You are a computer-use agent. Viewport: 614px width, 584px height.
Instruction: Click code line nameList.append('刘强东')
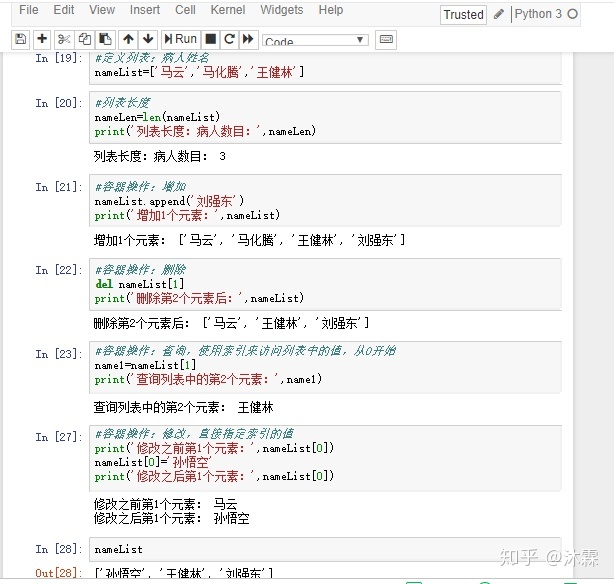coord(170,201)
